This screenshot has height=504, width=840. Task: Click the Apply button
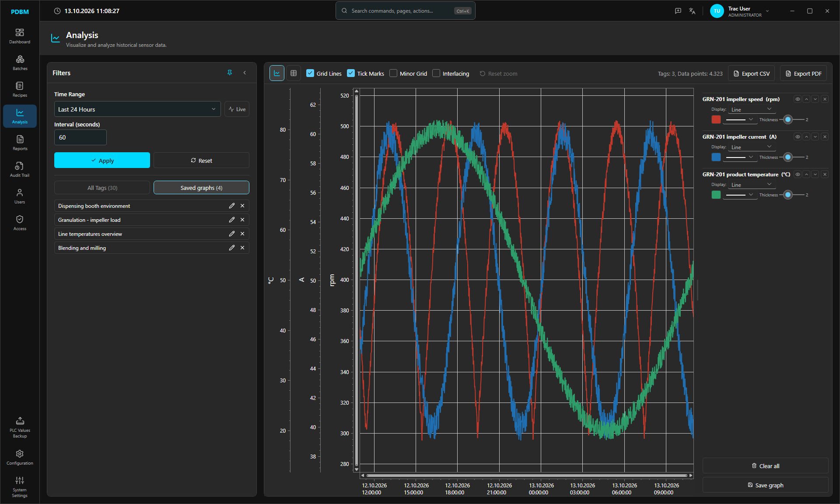[x=102, y=160]
